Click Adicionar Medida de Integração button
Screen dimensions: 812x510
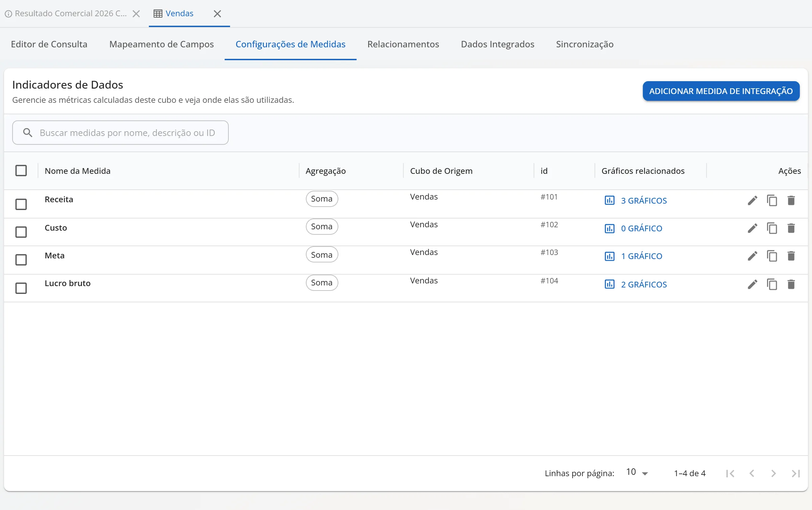(721, 91)
